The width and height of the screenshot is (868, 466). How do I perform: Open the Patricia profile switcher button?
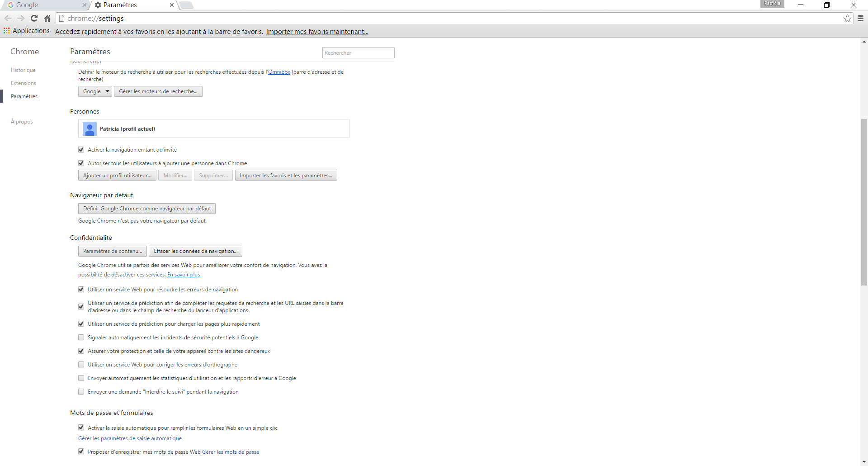pos(772,4)
